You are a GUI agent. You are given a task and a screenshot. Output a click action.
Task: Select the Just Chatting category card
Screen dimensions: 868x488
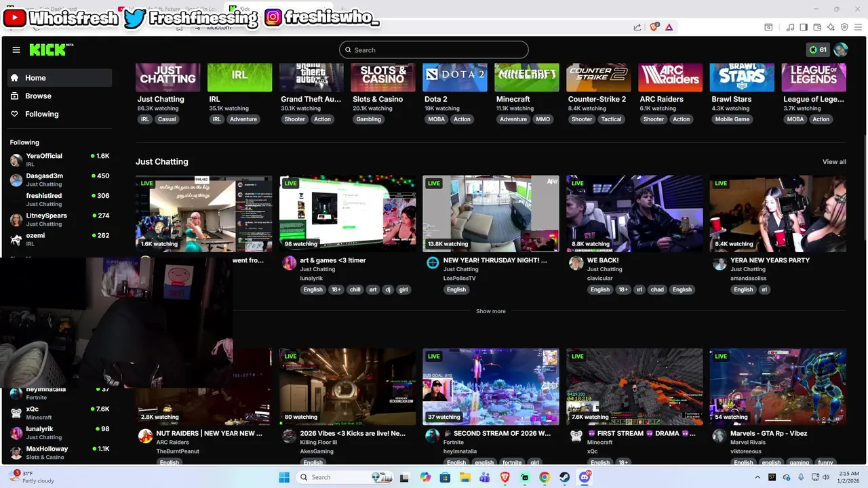click(x=168, y=94)
